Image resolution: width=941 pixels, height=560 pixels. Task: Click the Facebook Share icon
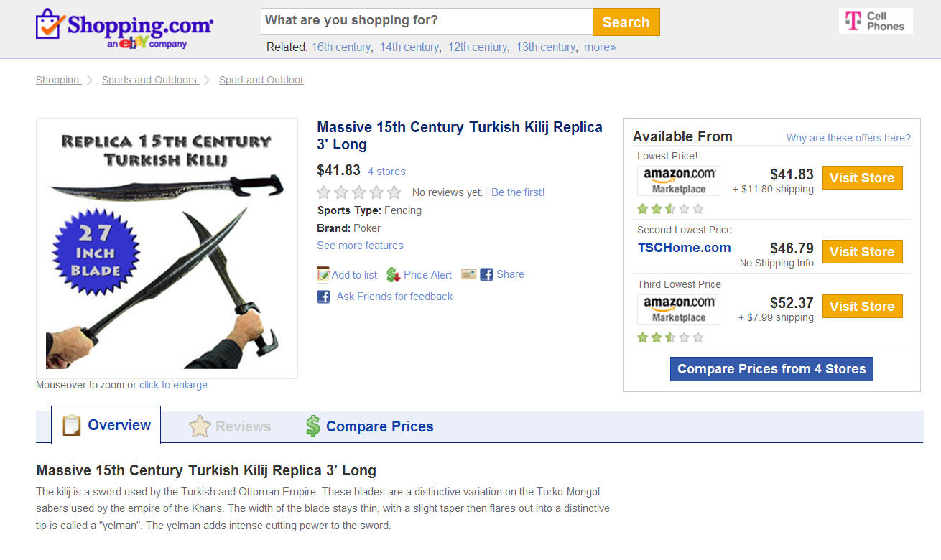[x=486, y=274]
